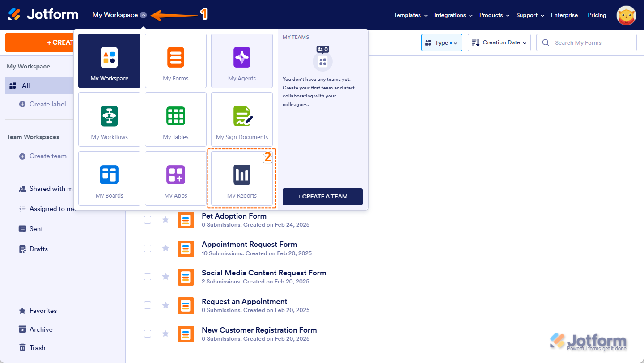Open the Favorites folder
The image size is (644, 363).
[x=38, y=311]
